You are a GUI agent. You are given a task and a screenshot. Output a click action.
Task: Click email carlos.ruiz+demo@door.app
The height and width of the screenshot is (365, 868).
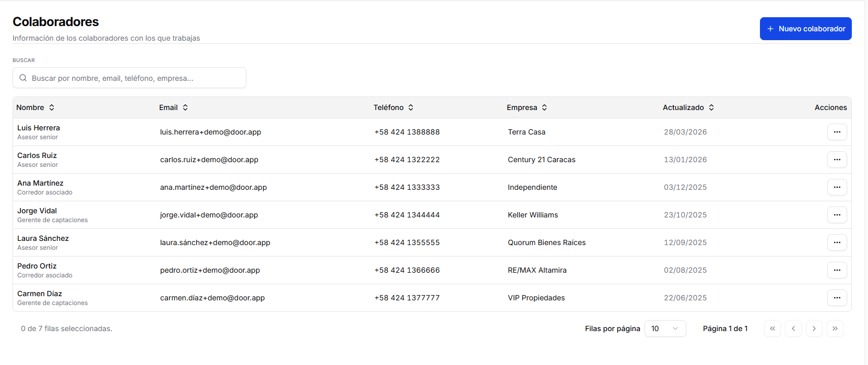tap(209, 160)
